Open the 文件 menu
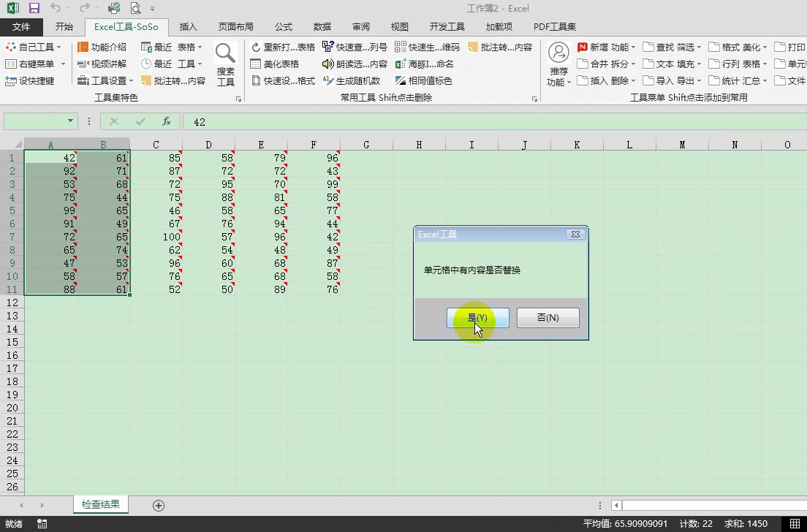The width and height of the screenshot is (807, 532). (21, 26)
